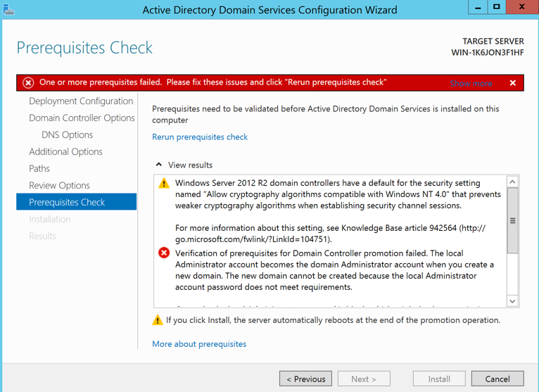Open Show more in error banner

(x=471, y=83)
